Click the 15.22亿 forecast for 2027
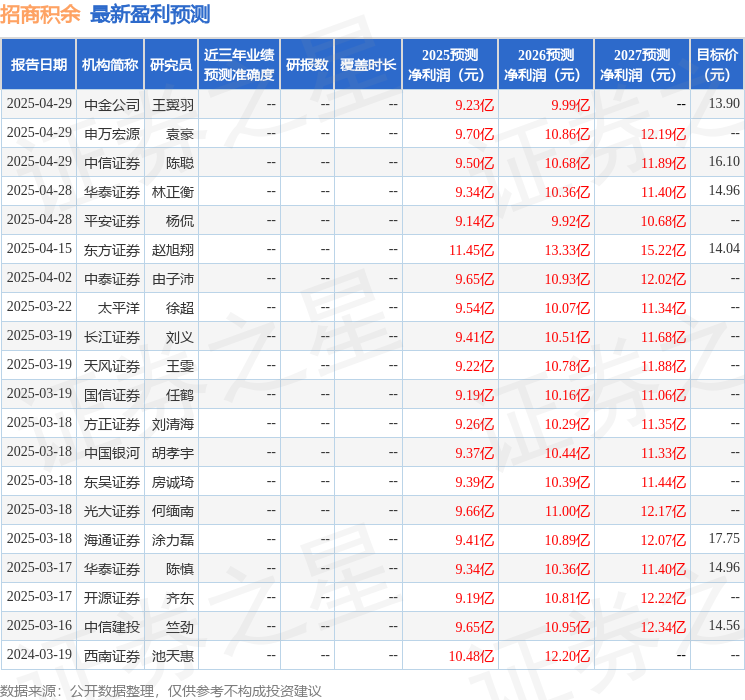Screen dimensions: 745x700 pos(664,249)
